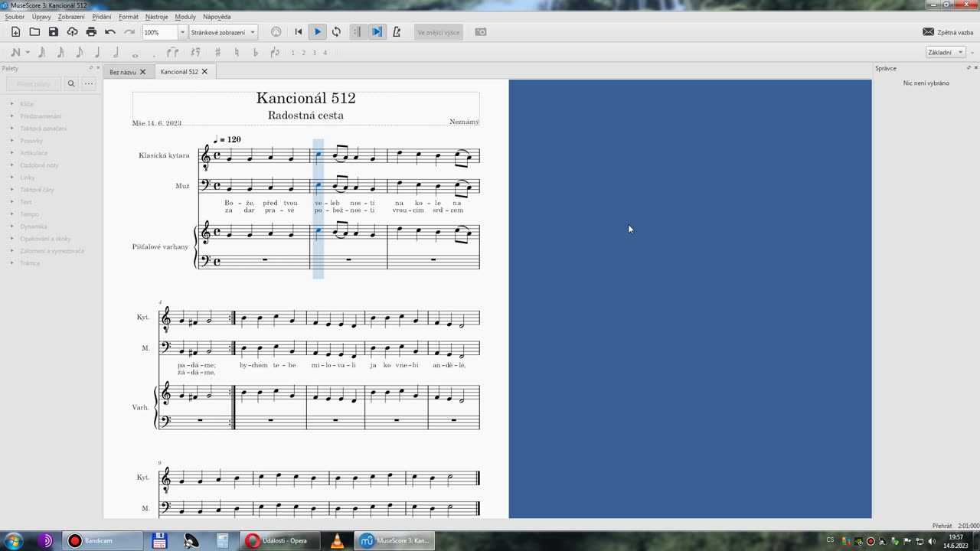
Task: Rewind playback to start
Action: (x=299, y=32)
